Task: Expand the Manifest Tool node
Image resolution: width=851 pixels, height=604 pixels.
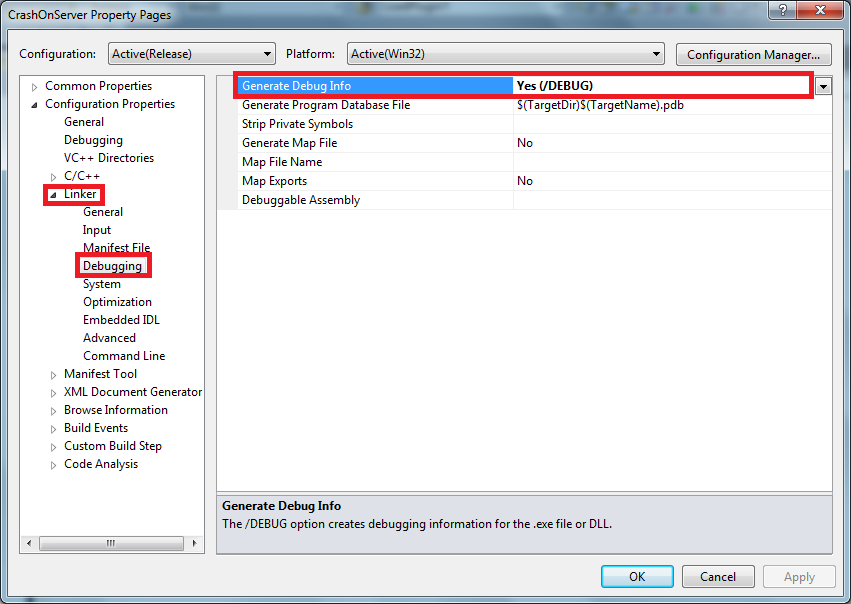Action: pos(54,375)
